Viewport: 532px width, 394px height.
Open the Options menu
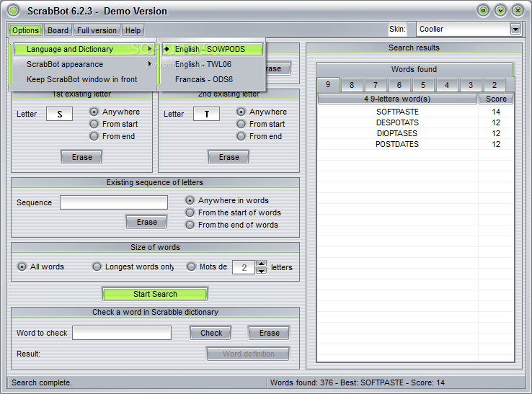[x=25, y=30]
